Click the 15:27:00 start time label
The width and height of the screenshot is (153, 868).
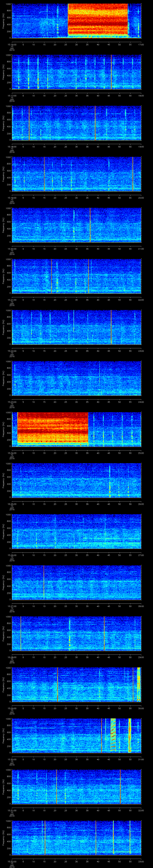12,606
